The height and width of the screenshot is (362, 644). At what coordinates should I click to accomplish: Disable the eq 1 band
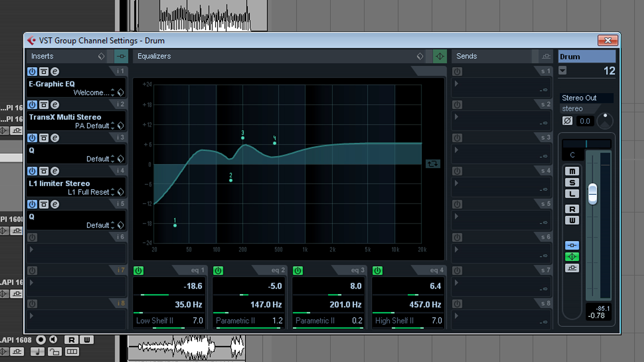[139, 270]
